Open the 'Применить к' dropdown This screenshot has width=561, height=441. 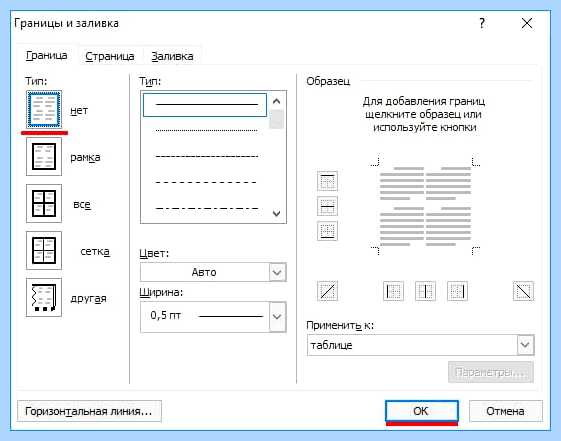pyautogui.click(x=420, y=345)
